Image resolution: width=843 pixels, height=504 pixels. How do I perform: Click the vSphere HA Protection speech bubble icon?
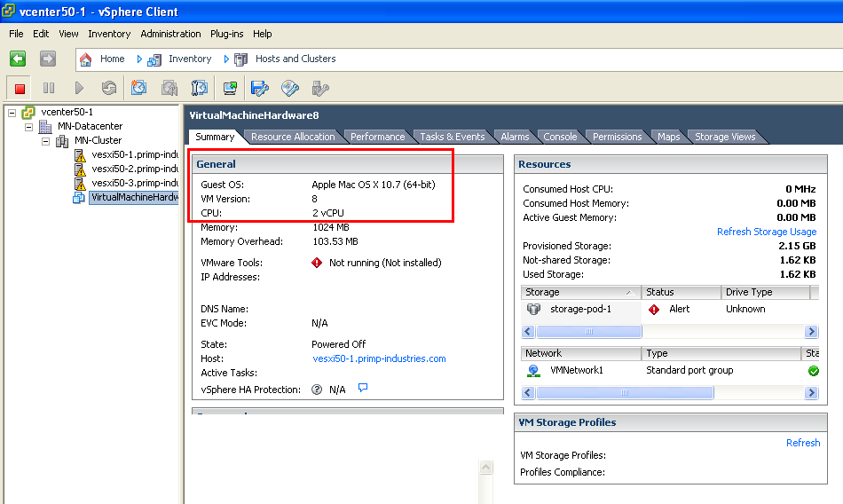363,388
